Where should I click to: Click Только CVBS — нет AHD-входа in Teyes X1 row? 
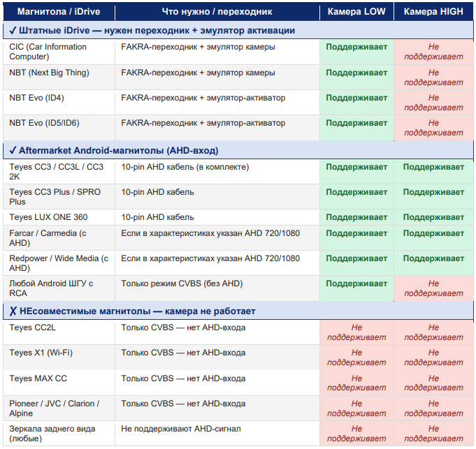coord(217,358)
